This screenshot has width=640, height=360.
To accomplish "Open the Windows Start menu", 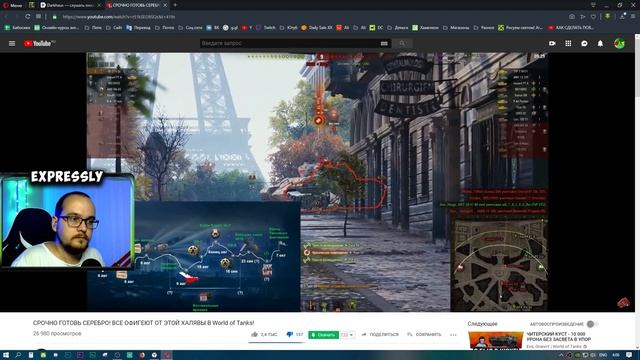I will [x=6, y=355].
